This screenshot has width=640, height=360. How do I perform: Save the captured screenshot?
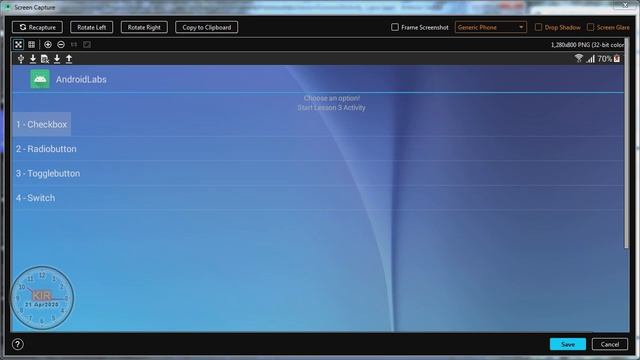(x=568, y=344)
